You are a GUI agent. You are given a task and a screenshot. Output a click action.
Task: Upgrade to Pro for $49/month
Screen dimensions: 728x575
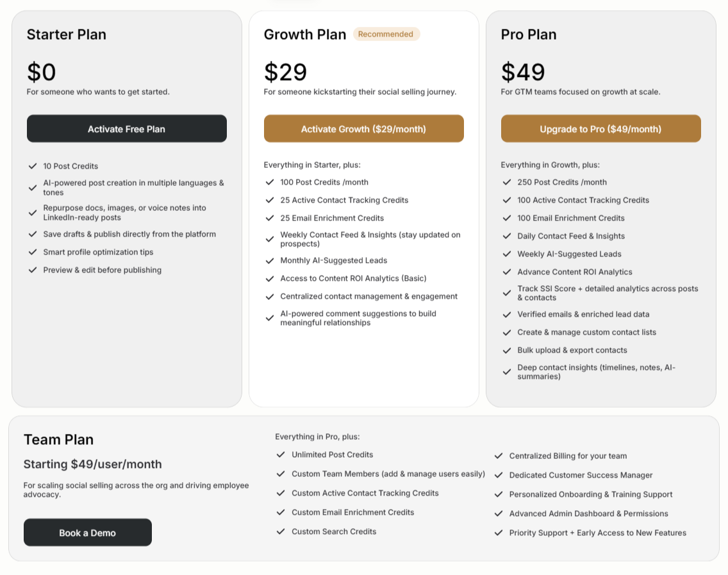[600, 129]
